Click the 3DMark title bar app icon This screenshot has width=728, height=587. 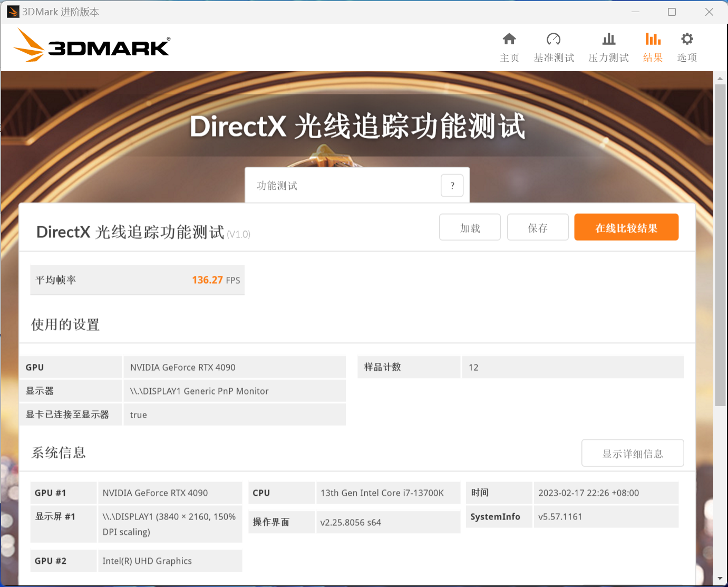click(13, 12)
